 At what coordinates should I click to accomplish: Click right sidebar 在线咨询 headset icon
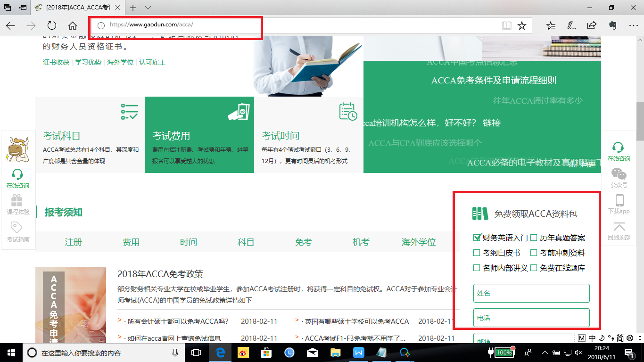point(619,148)
